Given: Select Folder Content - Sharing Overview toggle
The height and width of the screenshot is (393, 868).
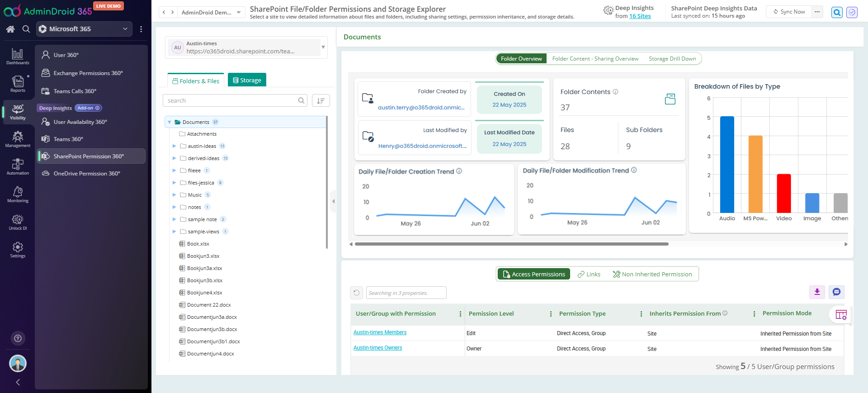Looking at the screenshot, I should coord(595,59).
